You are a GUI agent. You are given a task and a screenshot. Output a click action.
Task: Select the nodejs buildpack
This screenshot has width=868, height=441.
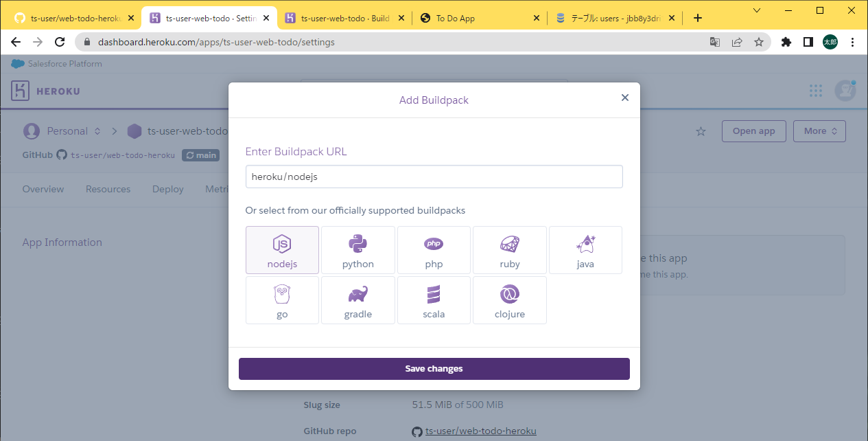click(282, 250)
